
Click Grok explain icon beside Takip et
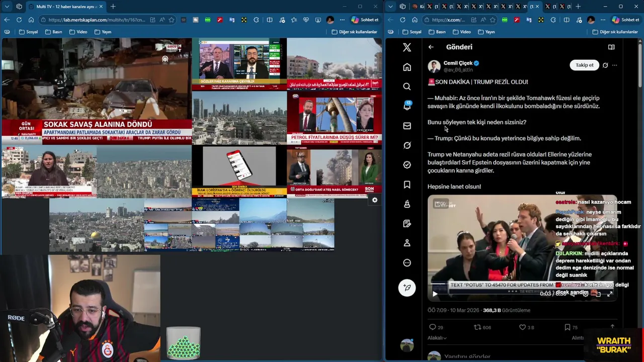[605, 65]
